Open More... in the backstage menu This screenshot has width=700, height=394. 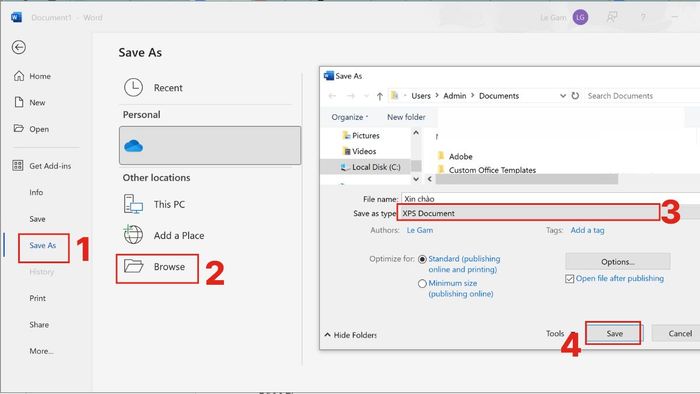(x=42, y=351)
